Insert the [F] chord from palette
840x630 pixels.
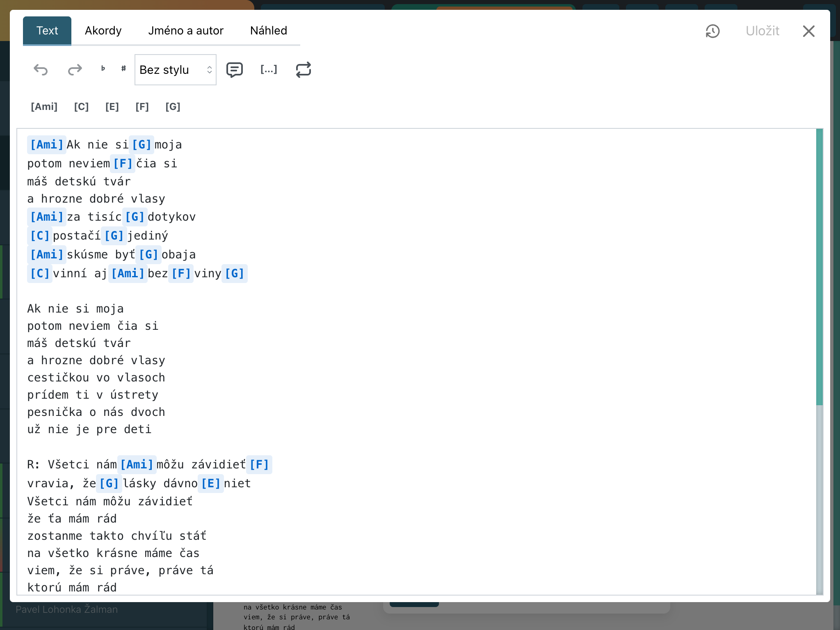pyautogui.click(x=142, y=107)
